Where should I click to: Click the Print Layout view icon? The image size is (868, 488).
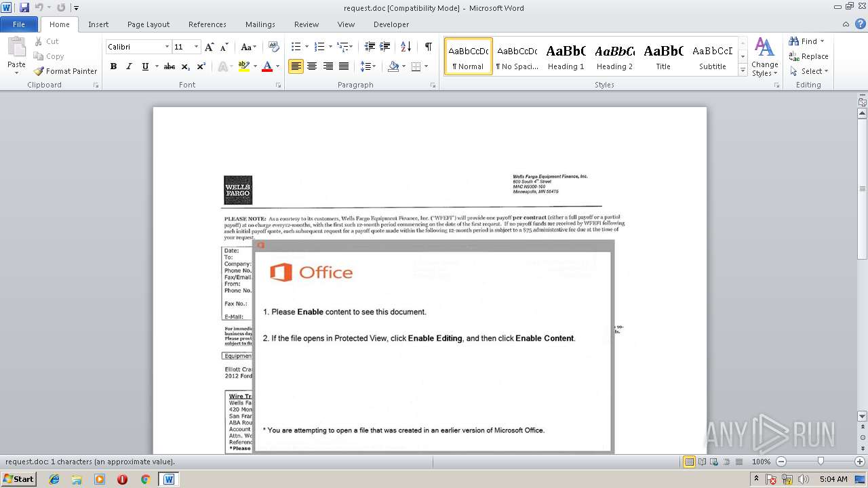(x=689, y=462)
